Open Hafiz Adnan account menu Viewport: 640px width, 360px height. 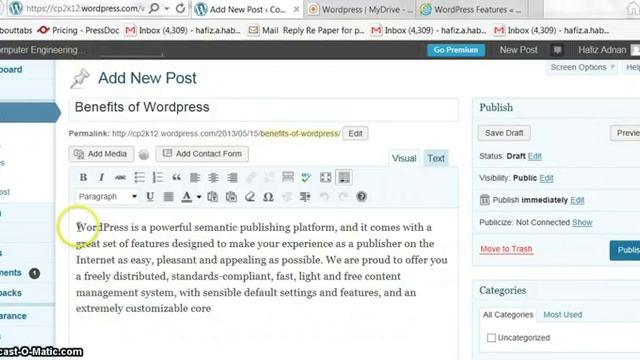[x=602, y=50]
